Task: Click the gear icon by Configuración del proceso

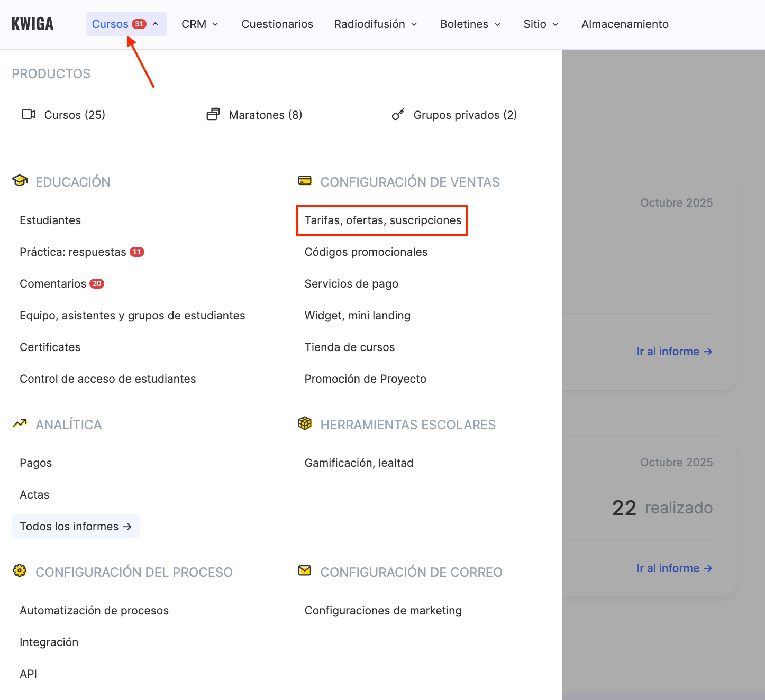Action: [20, 571]
